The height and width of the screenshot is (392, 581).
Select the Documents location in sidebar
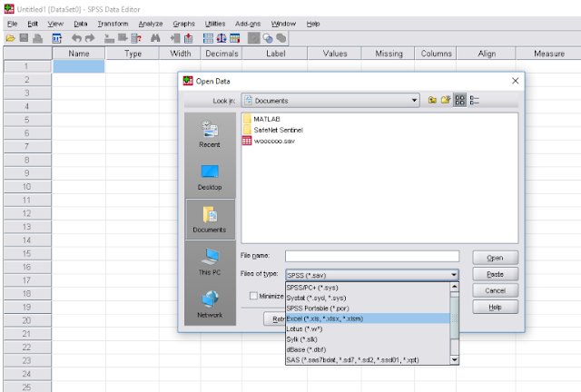pyautogui.click(x=210, y=220)
